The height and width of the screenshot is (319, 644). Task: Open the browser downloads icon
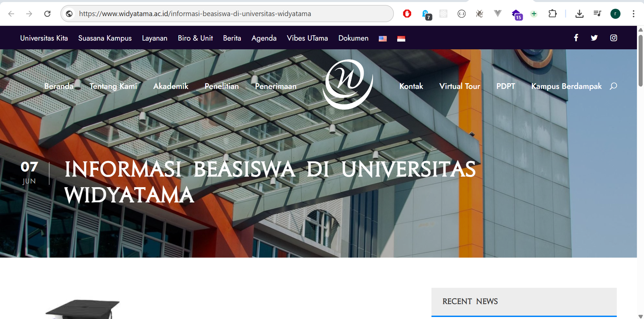[579, 14]
